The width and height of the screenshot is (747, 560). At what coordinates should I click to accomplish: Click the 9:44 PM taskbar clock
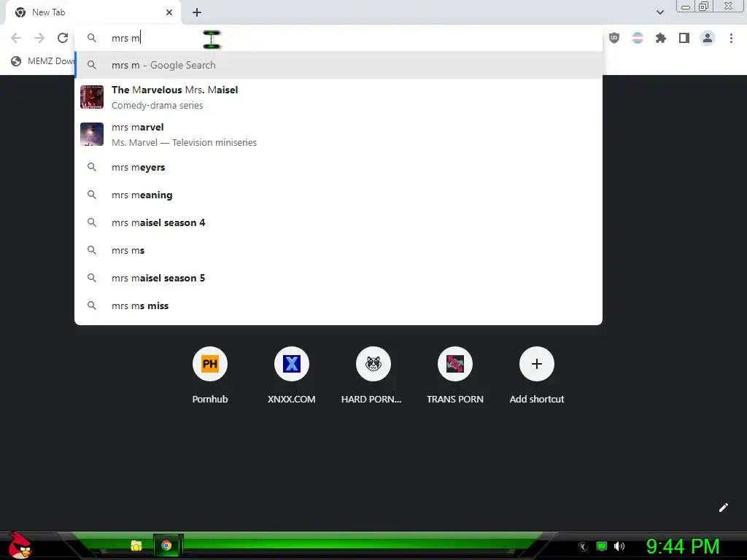click(683, 546)
